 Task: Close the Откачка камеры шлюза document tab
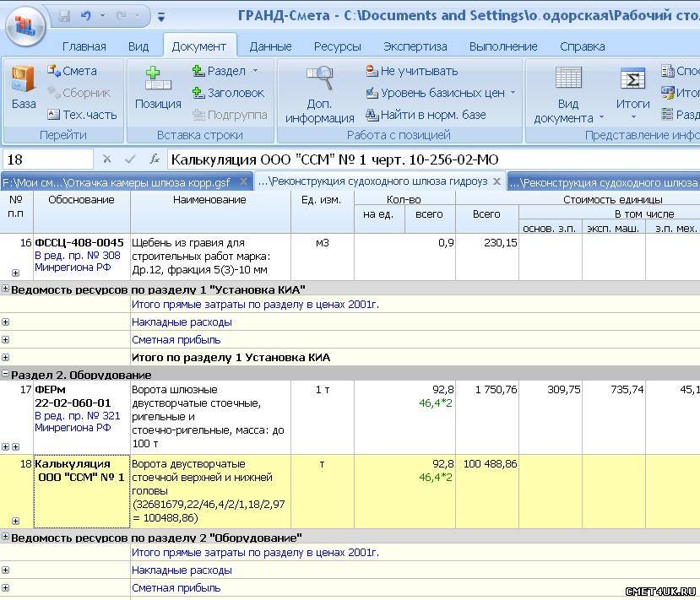click(244, 181)
